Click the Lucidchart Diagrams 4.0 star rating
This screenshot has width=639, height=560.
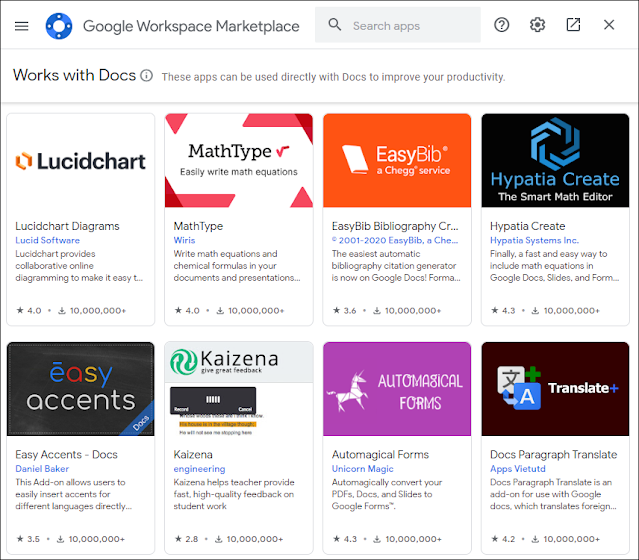coord(29,311)
